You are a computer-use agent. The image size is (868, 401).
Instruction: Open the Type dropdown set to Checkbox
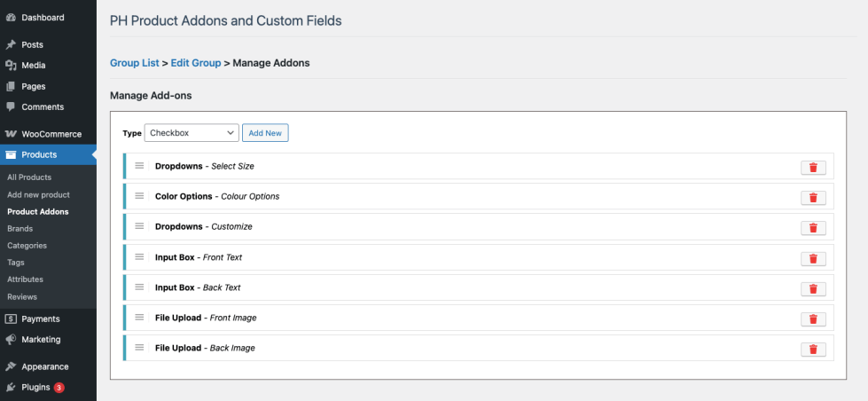tap(192, 133)
